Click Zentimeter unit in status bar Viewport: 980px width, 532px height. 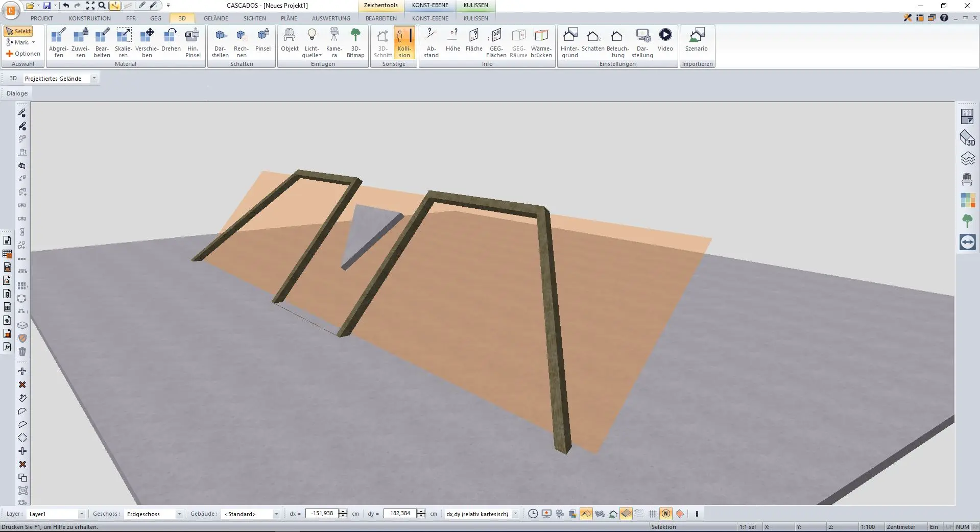point(901,527)
